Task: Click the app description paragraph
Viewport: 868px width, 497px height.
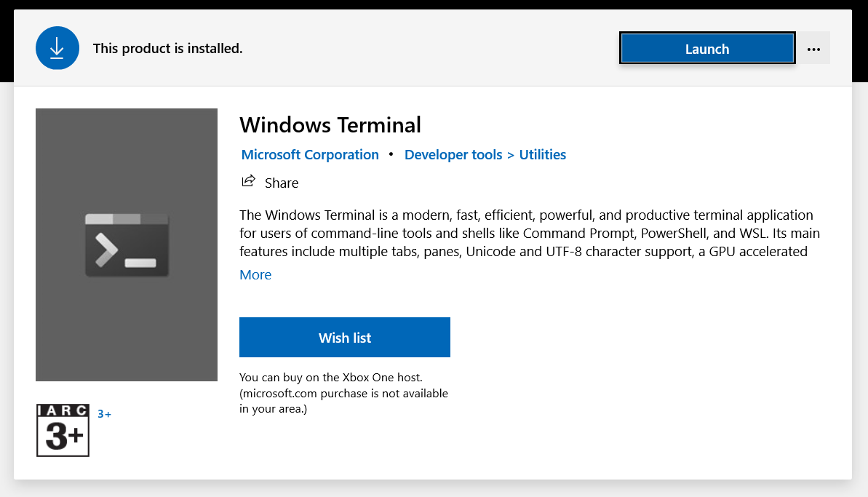Action: click(x=529, y=233)
